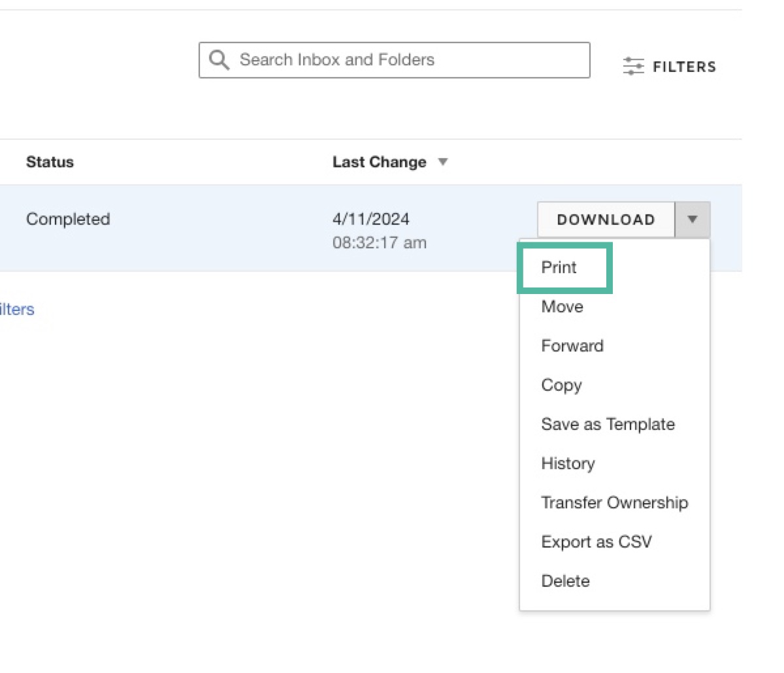This screenshot has width=784, height=673.
Task: Sort by the Status column header
Action: (x=50, y=162)
